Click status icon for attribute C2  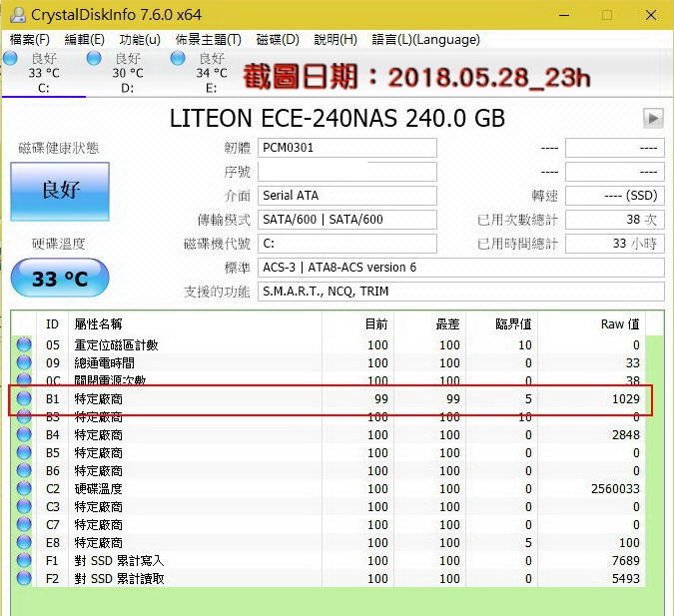click(24, 489)
